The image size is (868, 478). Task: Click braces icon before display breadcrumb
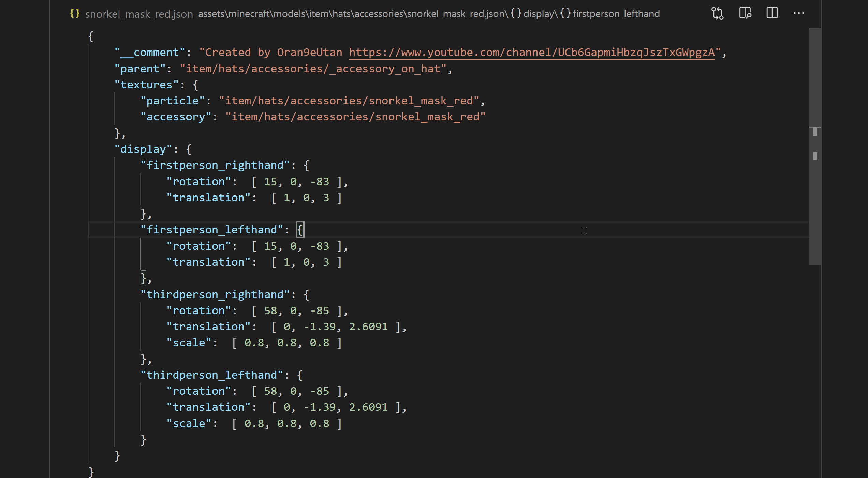pos(516,14)
